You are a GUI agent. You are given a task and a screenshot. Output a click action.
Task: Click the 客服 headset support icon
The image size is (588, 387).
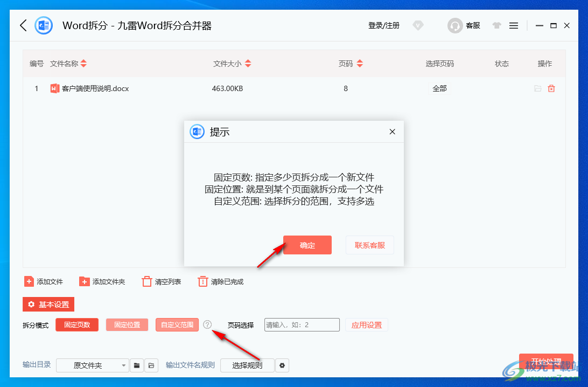coord(455,25)
